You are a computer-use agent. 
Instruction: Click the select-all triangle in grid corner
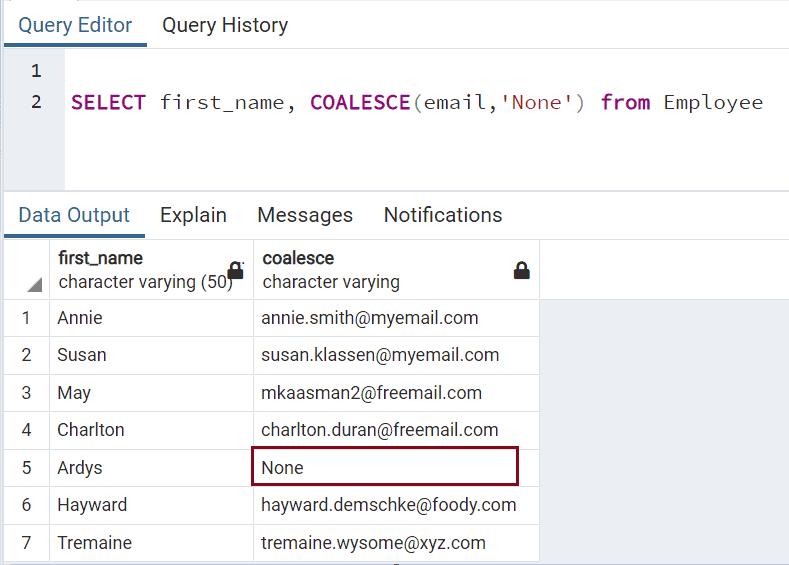[35, 286]
